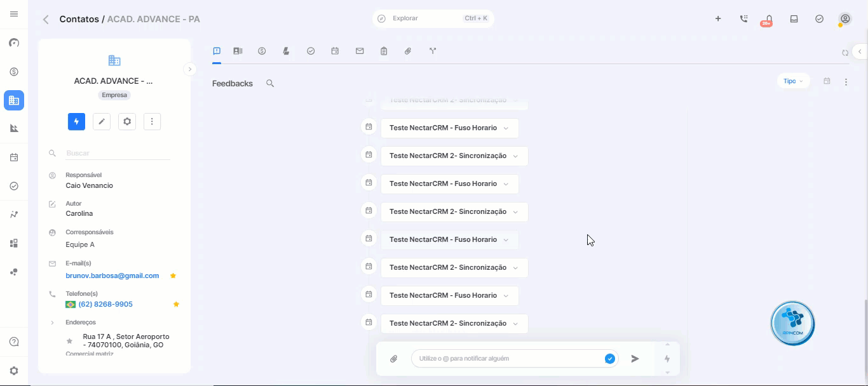Screen dimensions: 868x386
Task: Click the plus add icon in header
Action: point(718,19)
